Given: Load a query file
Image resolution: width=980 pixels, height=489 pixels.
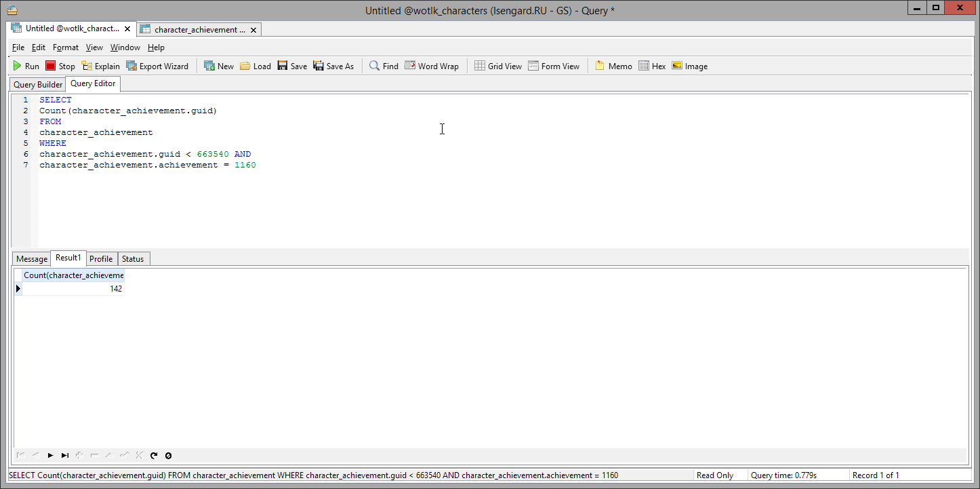Looking at the screenshot, I should [256, 66].
